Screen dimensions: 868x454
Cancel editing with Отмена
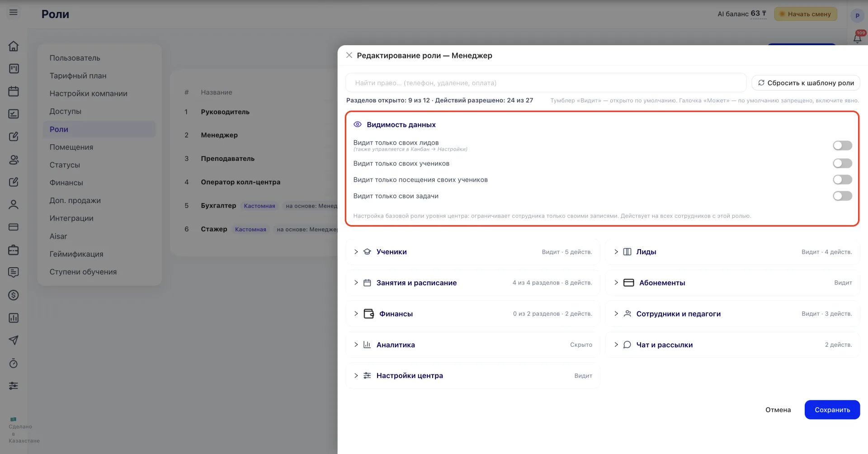(x=778, y=410)
